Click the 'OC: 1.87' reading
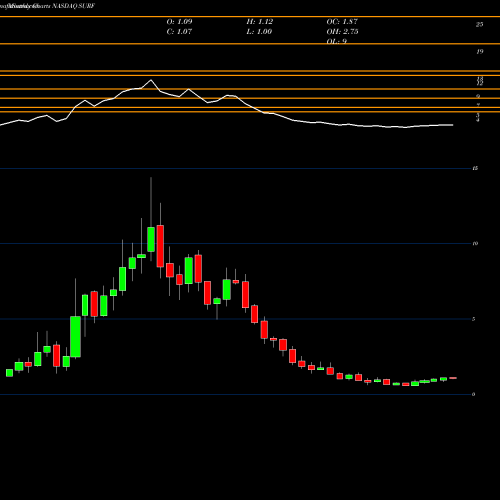 point(342,22)
